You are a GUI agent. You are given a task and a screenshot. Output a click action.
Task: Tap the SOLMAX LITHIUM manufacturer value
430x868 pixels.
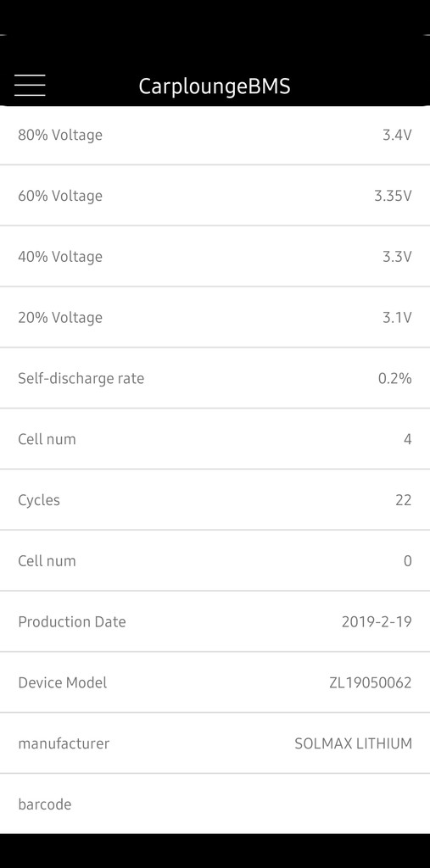(x=354, y=743)
